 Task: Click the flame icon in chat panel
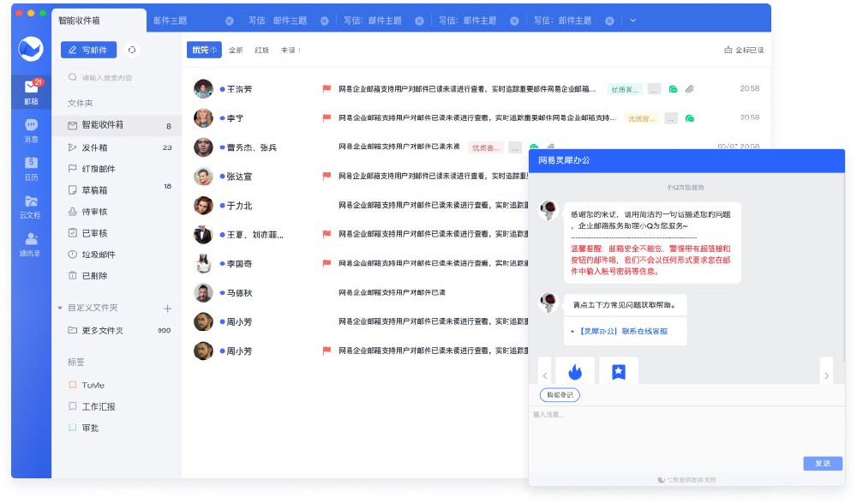coord(575,371)
